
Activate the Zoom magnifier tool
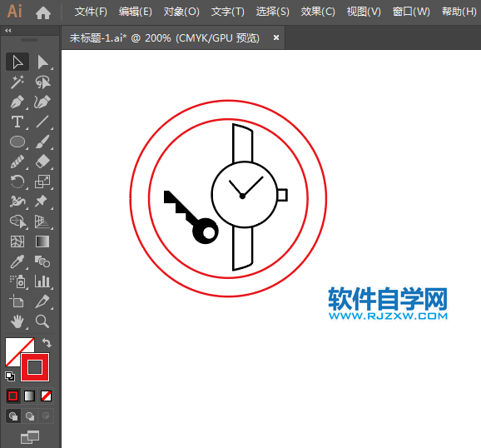point(42,321)
